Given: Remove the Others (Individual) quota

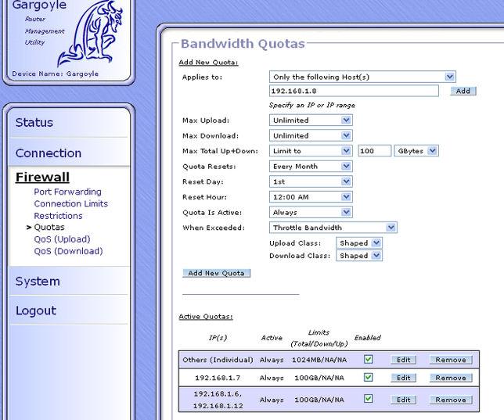Looking at the screenshot, I should coord(451,360).
